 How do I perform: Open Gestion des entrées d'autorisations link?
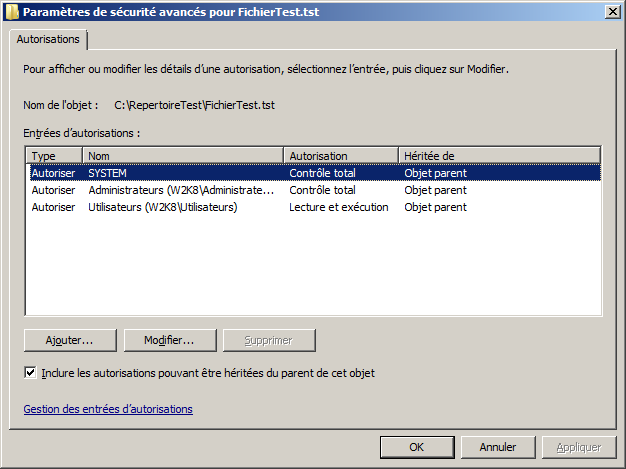[x=108, y=409]
